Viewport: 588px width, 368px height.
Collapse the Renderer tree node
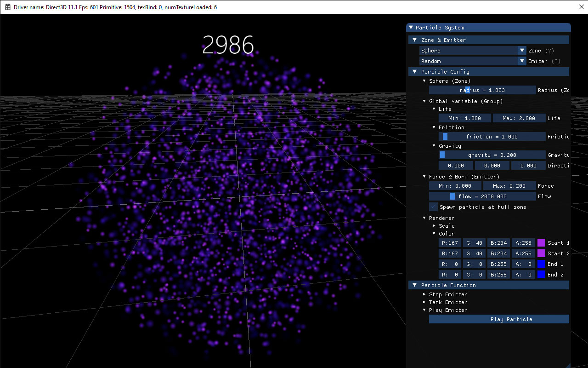[x=424, y=218]
